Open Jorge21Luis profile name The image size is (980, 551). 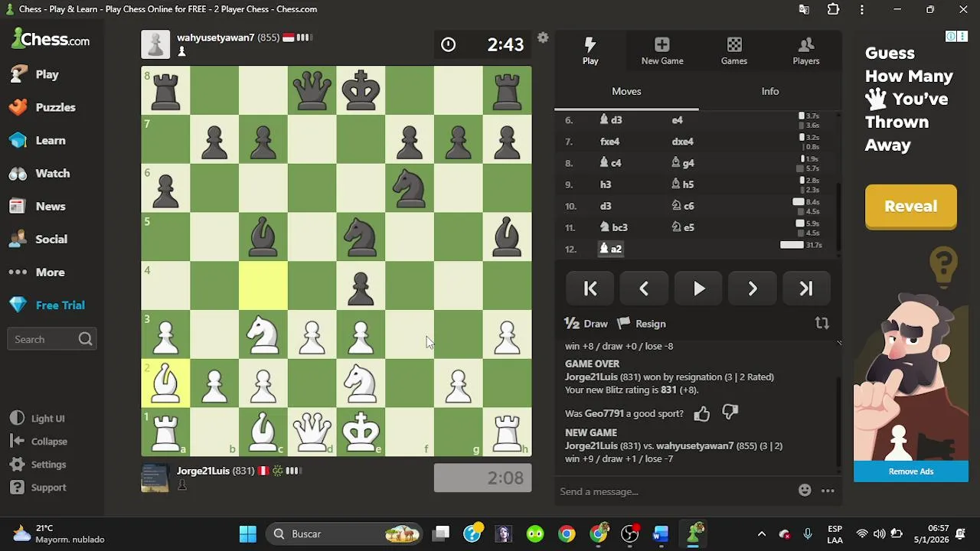(x=204, y=471)
